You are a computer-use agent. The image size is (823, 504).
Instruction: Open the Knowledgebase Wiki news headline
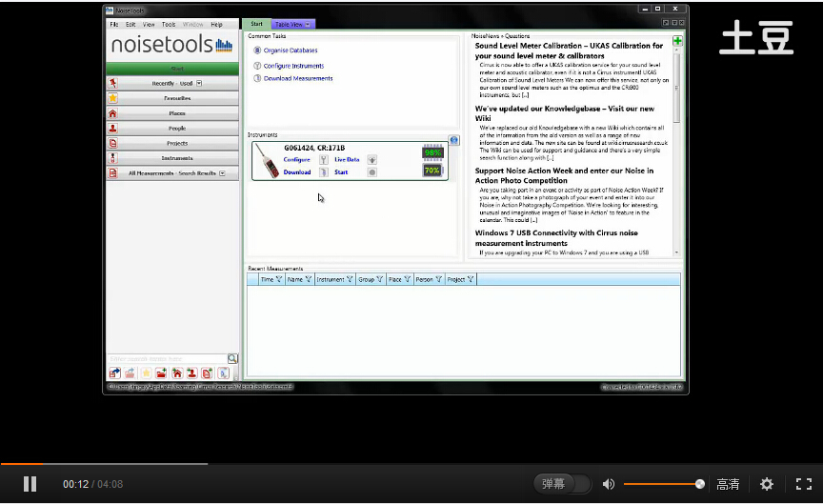(x=564, y=113)
